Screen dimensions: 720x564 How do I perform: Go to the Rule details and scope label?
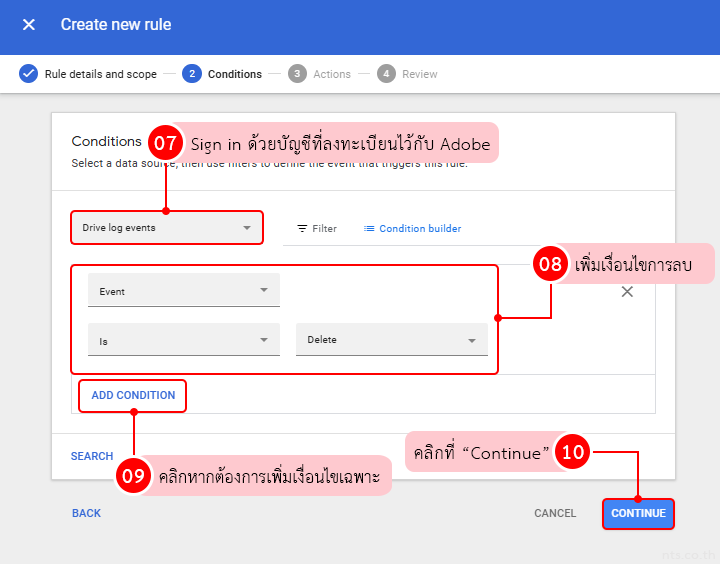tap(101, 74)
